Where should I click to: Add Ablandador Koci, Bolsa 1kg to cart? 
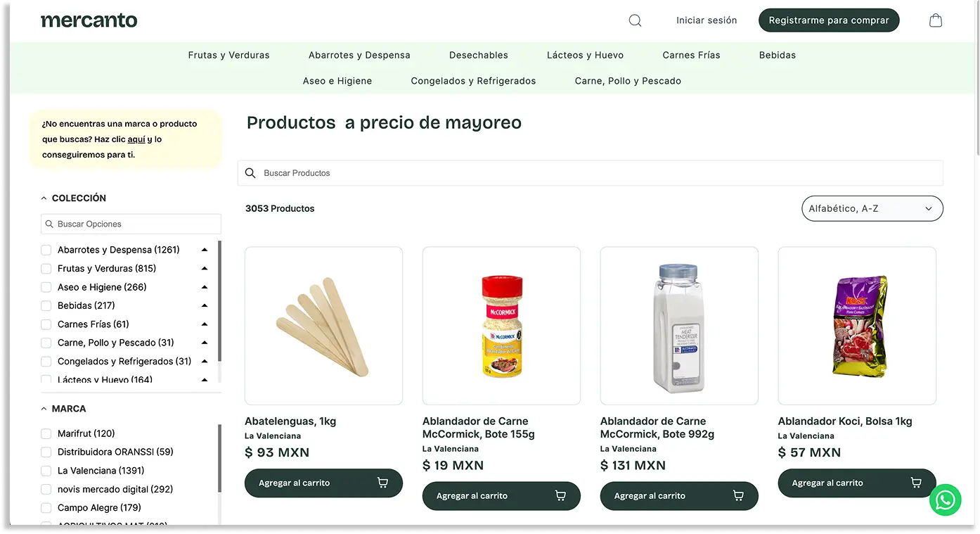tap(857, 483)
